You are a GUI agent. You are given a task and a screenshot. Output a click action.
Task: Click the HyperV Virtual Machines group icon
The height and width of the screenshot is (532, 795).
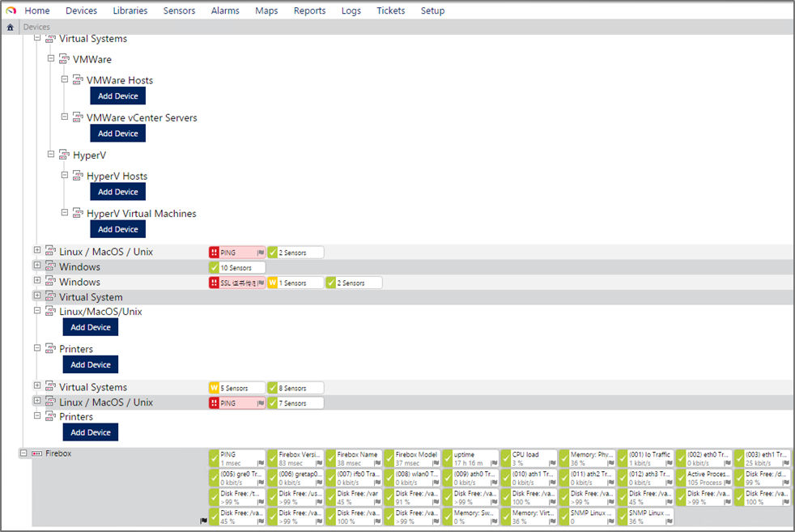[x=78, y=214]
